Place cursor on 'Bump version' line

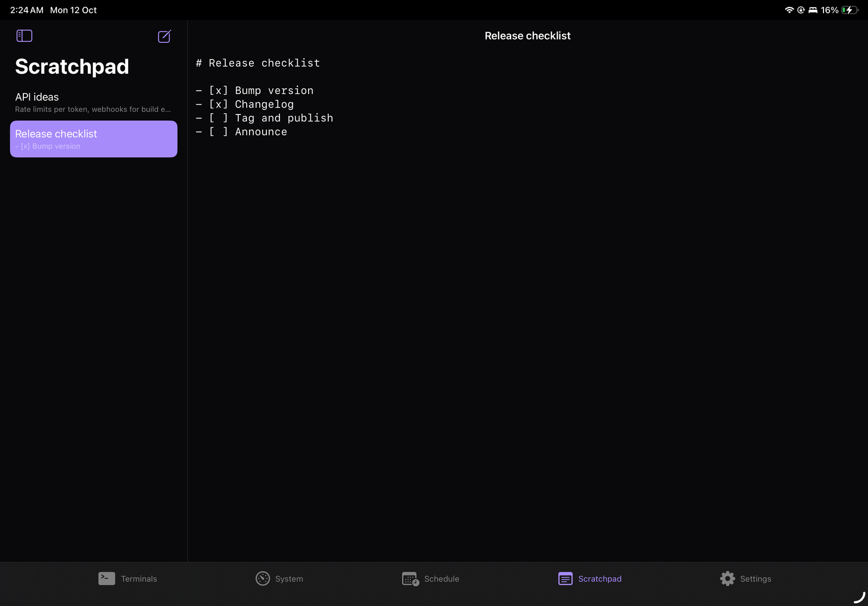[x=254, y=91]
